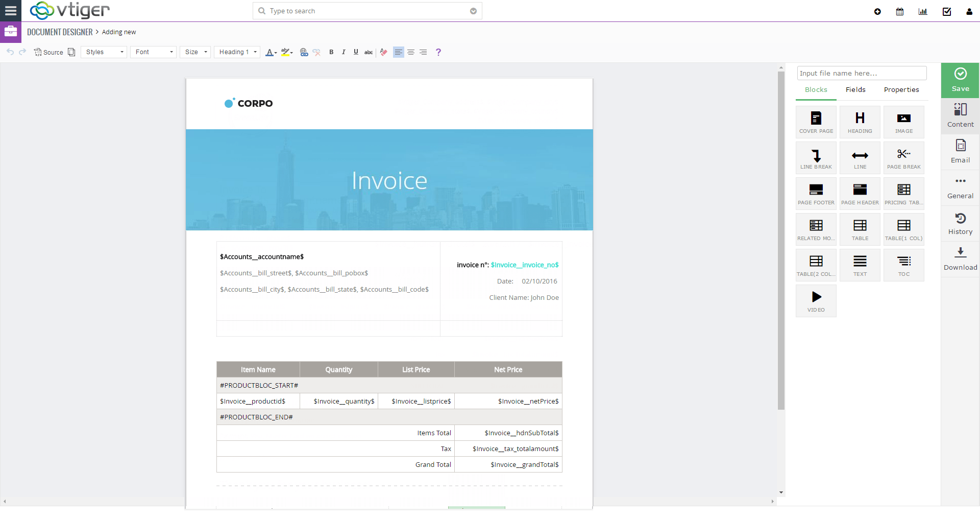
Task: Open the Font dropdown
Action: [x=153, y=52]
